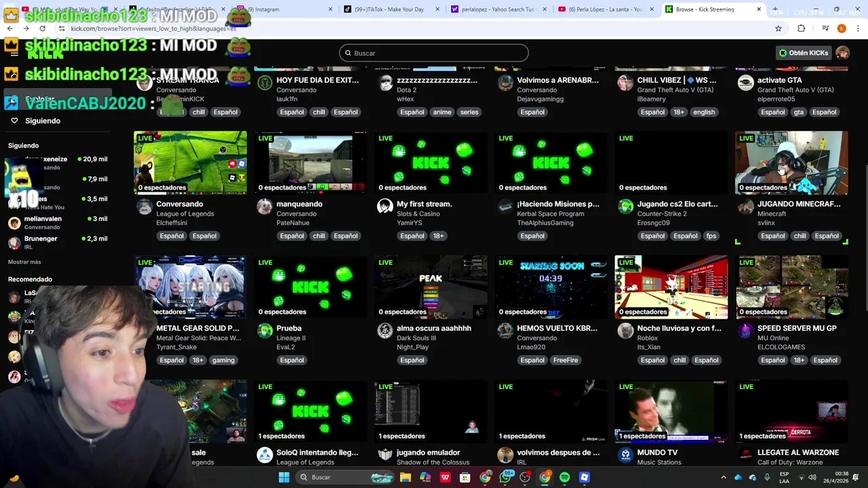Click the Lmao920 channel avatar

[x=505, y=331]
